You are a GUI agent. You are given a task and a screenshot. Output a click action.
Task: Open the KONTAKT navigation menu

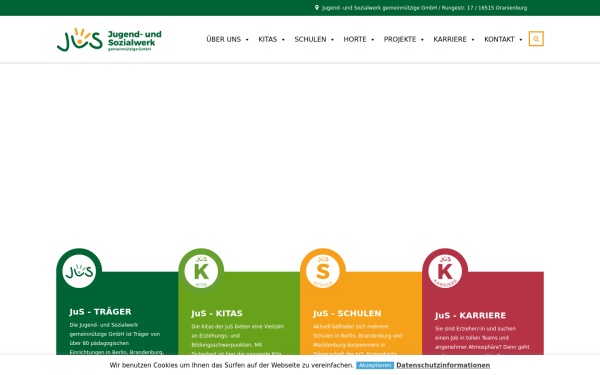tap(503, 39)
